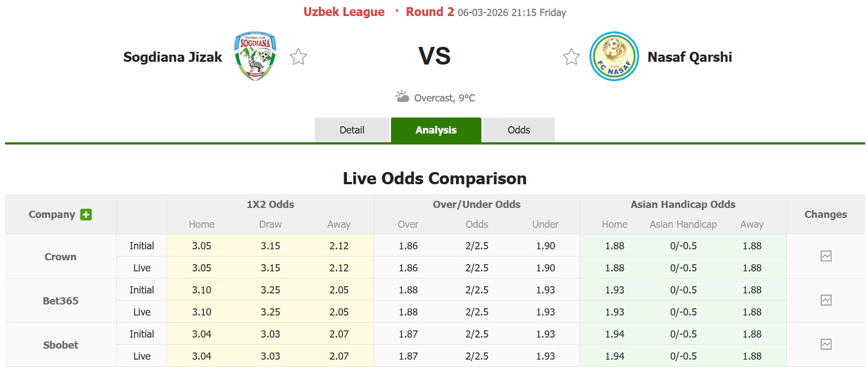Select the Crown bookmaker name
The width and height of the screenshot is (868, 369).
(60, 256)
